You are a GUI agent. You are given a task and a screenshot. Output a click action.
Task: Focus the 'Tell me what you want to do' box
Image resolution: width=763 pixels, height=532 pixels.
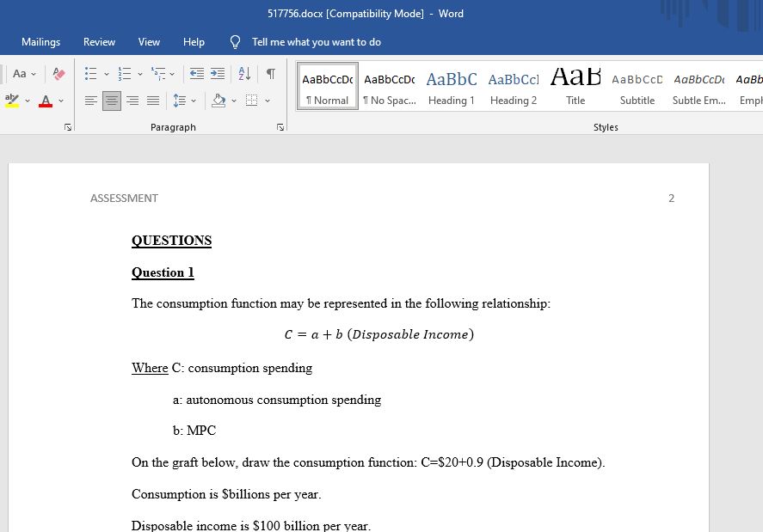pos(317,42)
